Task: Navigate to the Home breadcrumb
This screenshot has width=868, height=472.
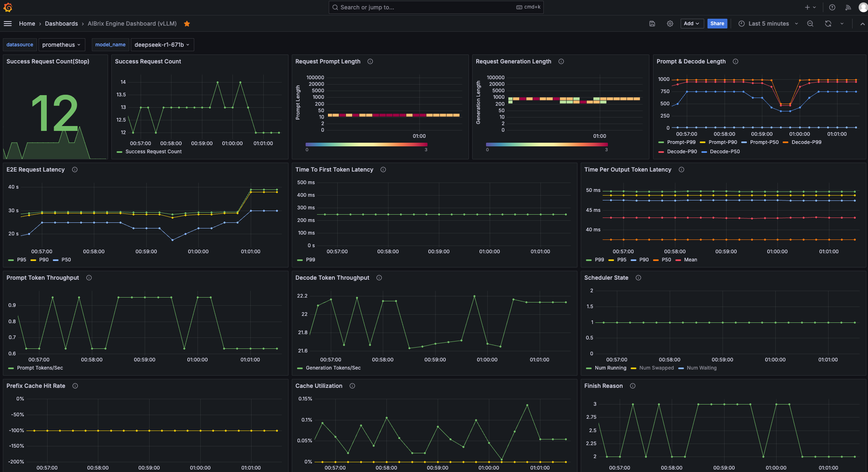Action: tap(27, 24)
